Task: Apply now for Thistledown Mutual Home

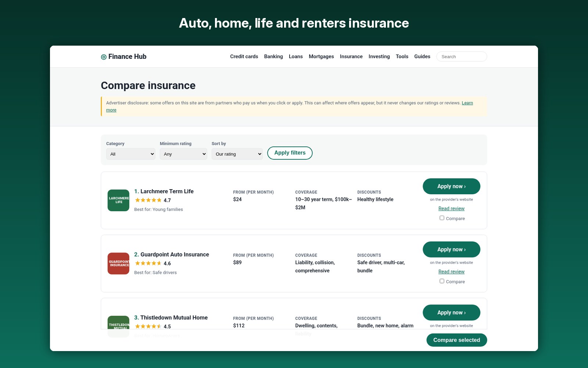Action: tap(451, 312)
